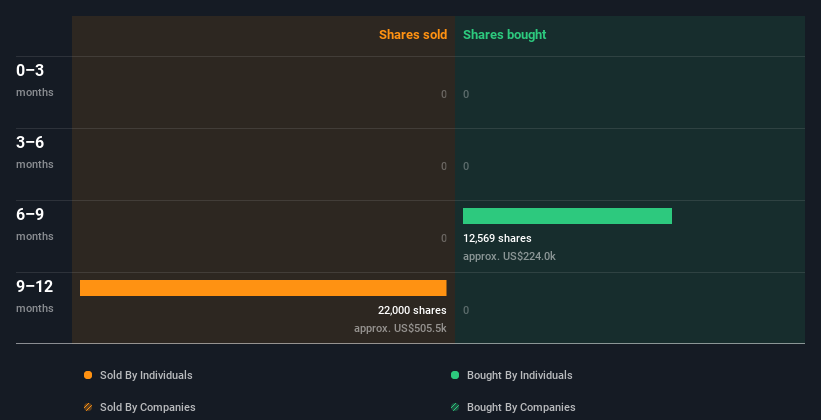Click the striped Bought By Companies legend icon

pos(455,407)
